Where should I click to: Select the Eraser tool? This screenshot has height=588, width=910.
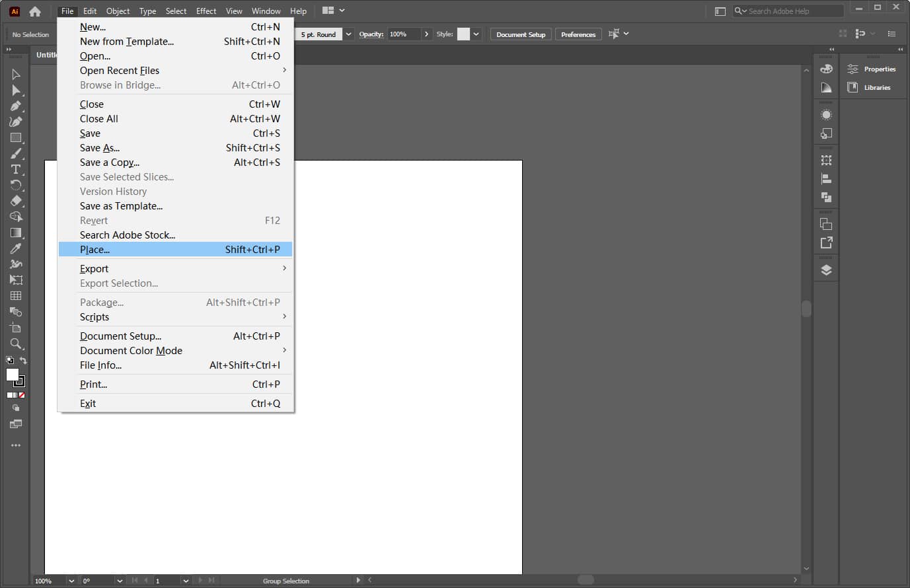[16, 201]
